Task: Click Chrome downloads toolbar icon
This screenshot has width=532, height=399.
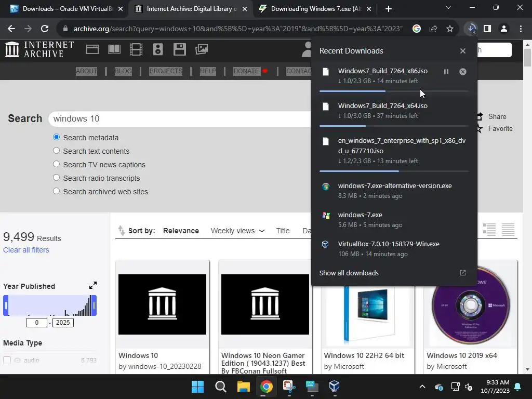Action: pos(471,29)
